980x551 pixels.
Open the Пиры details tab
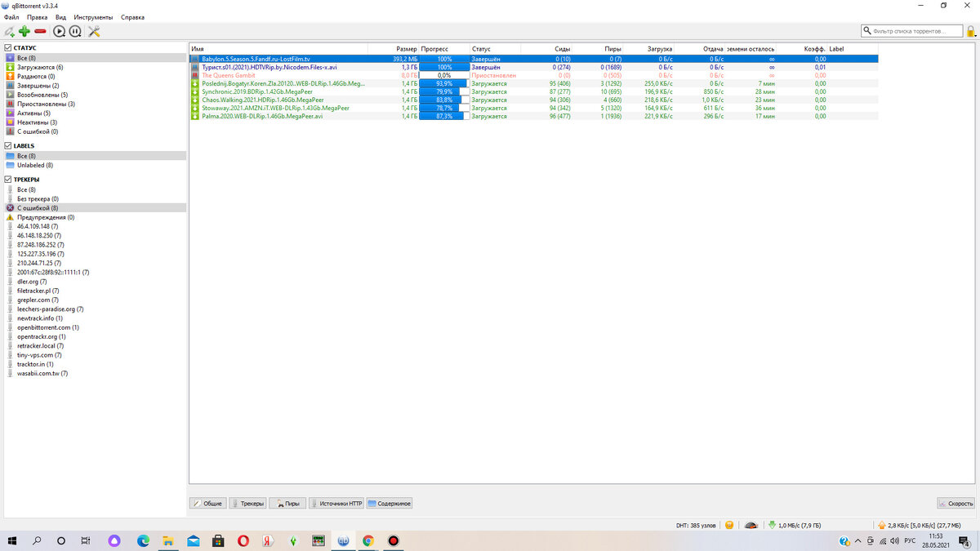287,504
